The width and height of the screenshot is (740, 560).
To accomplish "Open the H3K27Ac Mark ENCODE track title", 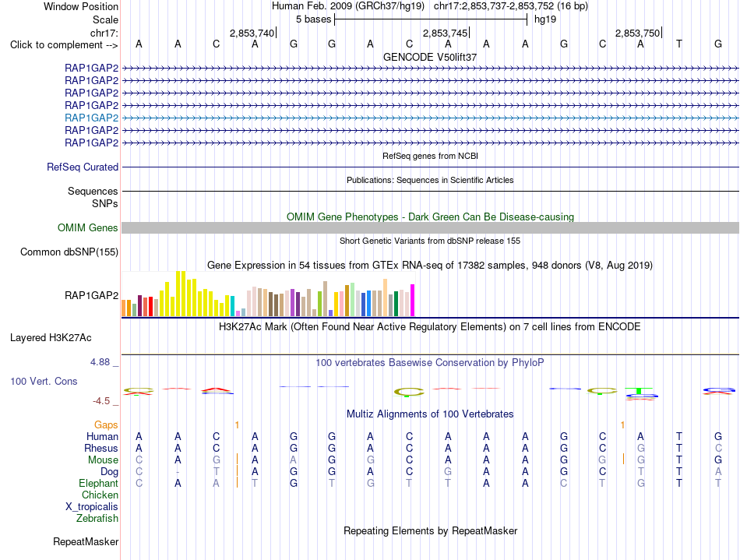I will (430, 327).
